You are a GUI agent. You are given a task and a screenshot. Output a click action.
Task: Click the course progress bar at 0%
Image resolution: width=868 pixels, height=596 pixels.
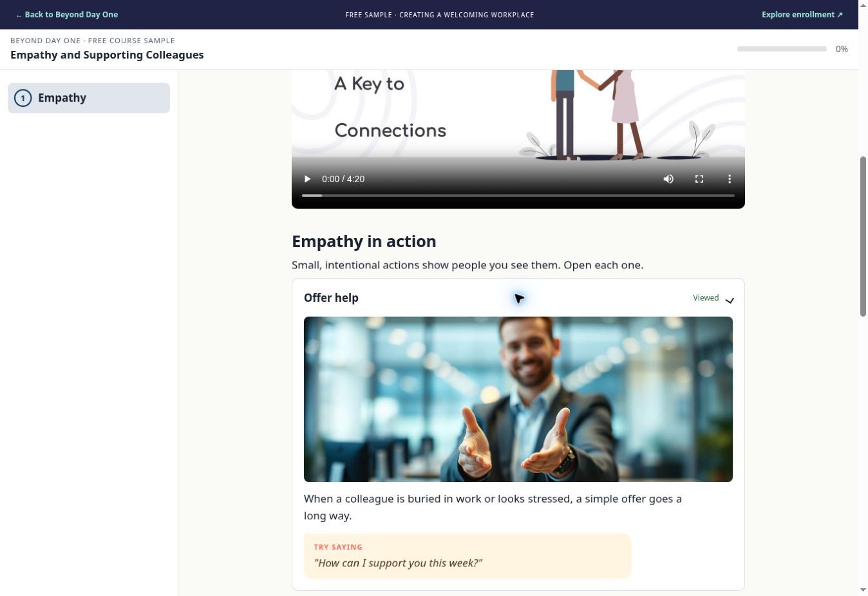pyautogui.click(x=782, y=49)
